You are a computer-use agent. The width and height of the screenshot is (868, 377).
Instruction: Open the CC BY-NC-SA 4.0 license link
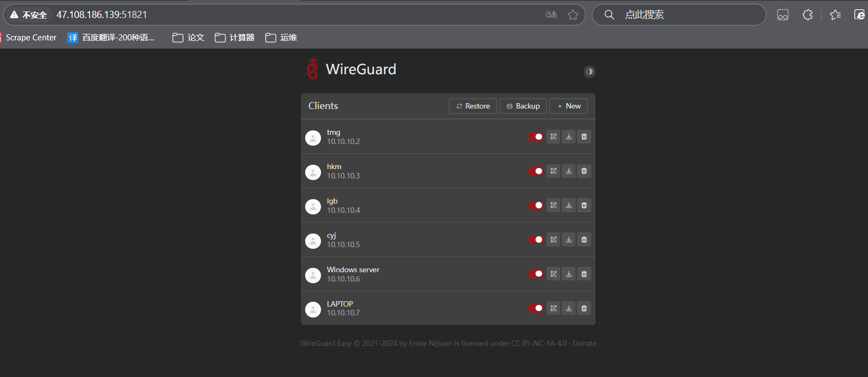pos(539,344)
